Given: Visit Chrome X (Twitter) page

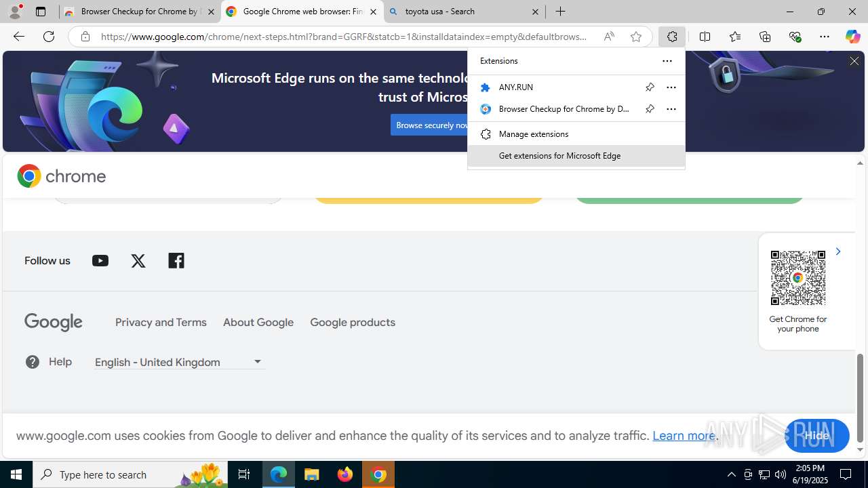Looking at the screenshot, I should coord(138,260).
